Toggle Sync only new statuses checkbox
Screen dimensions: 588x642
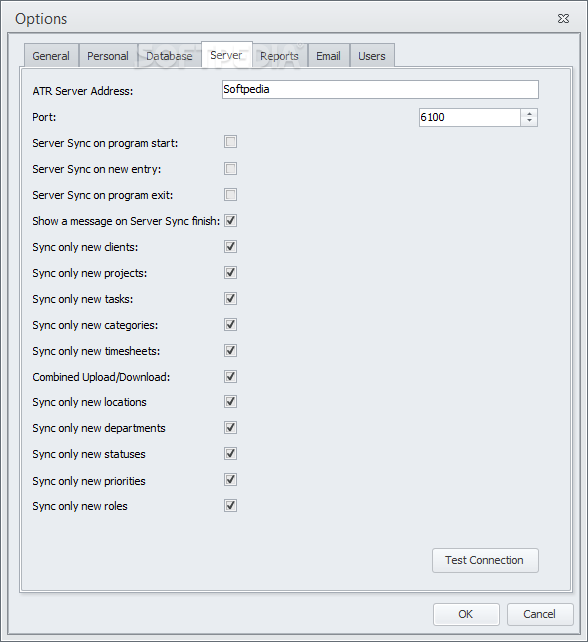231,453
